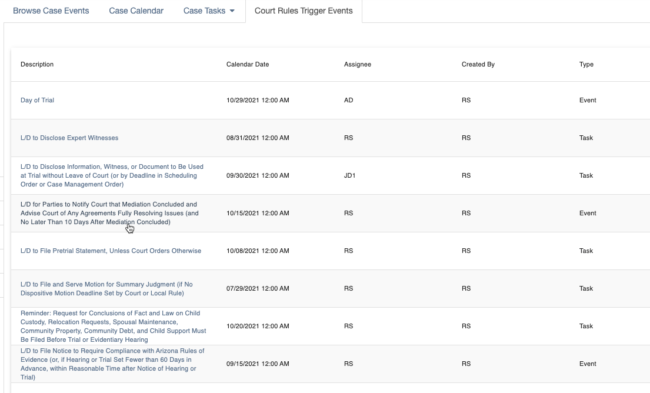Sort by the Created By column header

[478, 64]
